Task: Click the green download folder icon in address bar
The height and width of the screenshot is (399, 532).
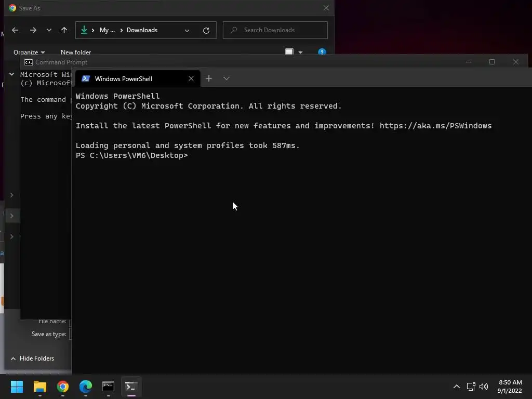Action: (84, 30)
